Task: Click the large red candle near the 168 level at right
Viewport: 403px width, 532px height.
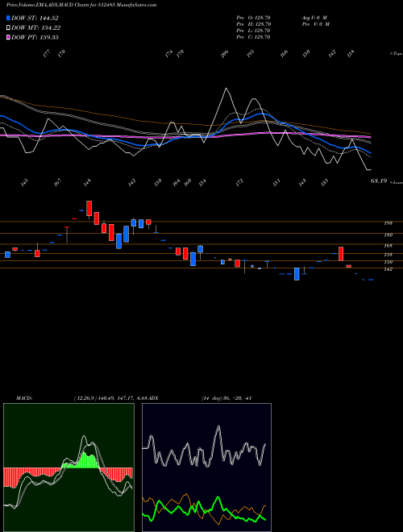Action: pos(341,254)
